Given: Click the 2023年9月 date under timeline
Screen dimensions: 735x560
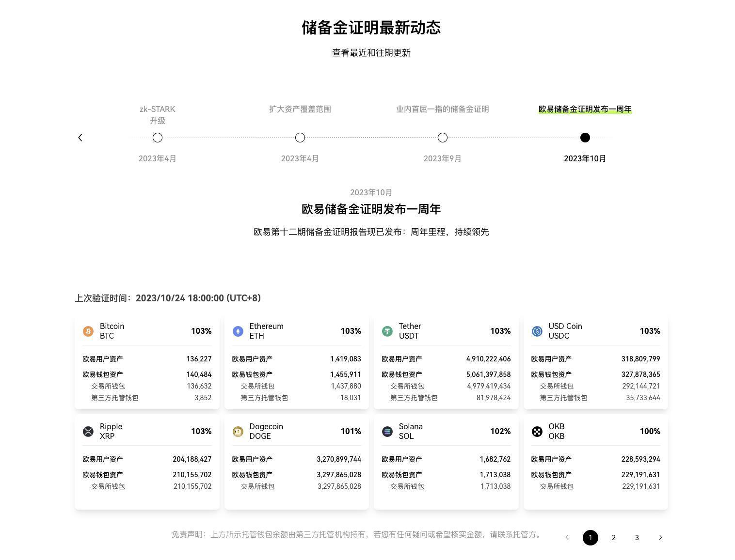Looking at the screenshot, I should (442, 159).
